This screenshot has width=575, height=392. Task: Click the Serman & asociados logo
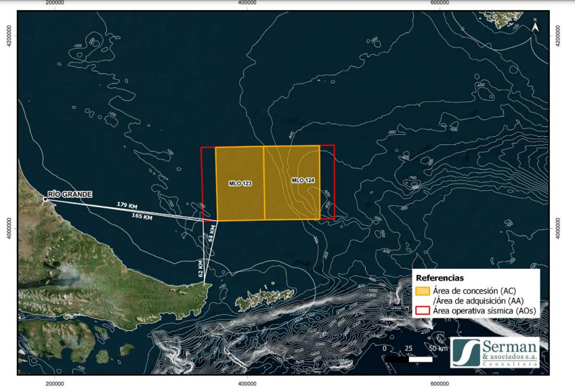[x=495, y=353]
